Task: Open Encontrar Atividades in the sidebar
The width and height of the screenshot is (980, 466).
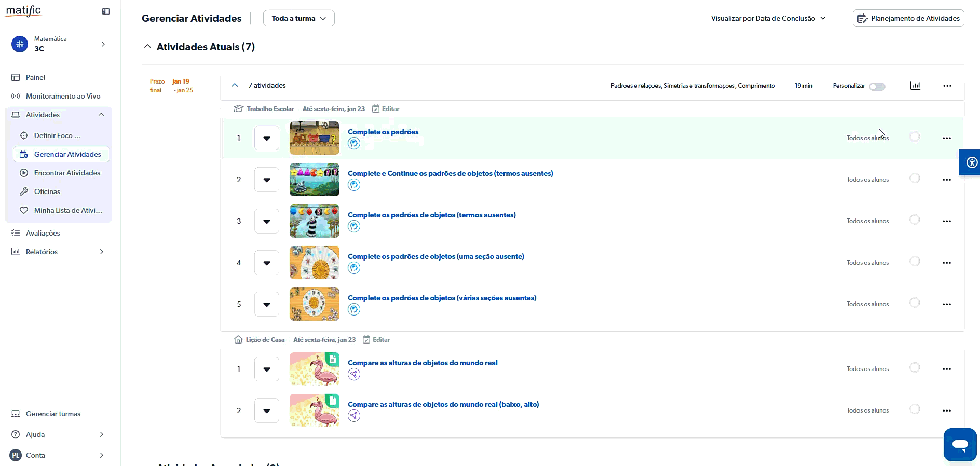Action: pos(67,173)
